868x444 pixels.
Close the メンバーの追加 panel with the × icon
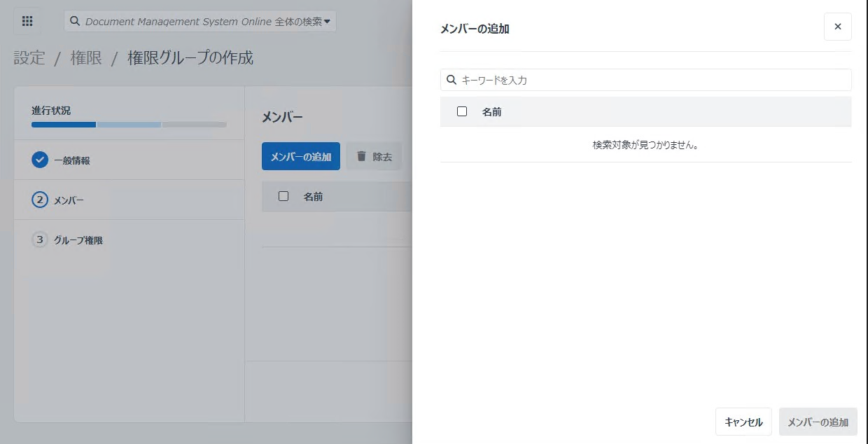pyautogui.click(x=837, y=27)
